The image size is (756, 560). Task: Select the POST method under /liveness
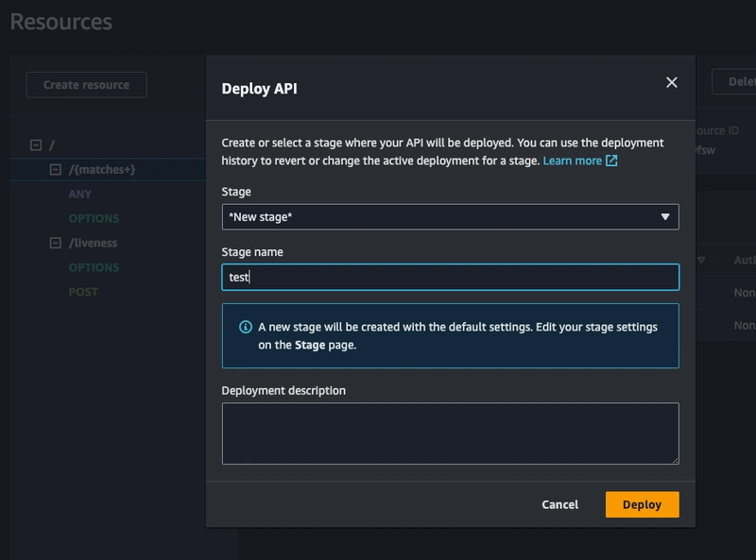click(x=83, y=292)
